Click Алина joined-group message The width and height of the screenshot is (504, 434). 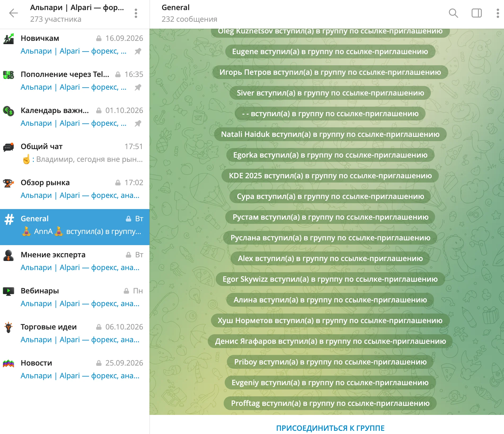[330, 300]
